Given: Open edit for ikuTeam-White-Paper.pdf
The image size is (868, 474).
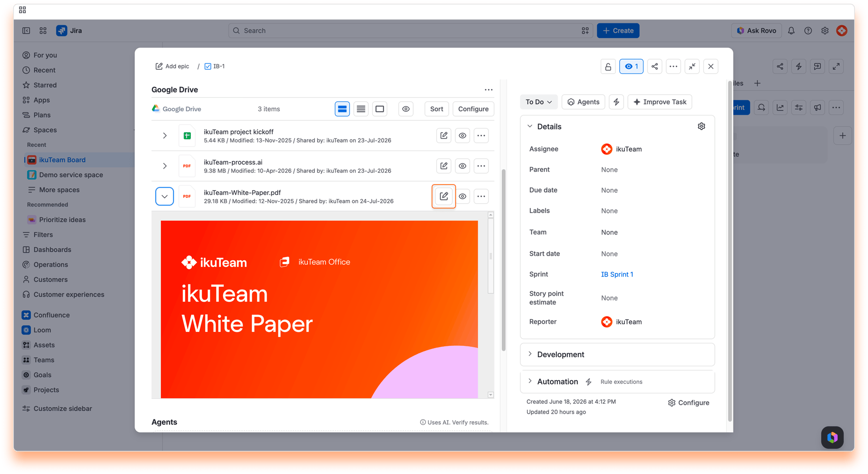Looking at the screenshot, I should pyautogui.click(x=443, y=196).
